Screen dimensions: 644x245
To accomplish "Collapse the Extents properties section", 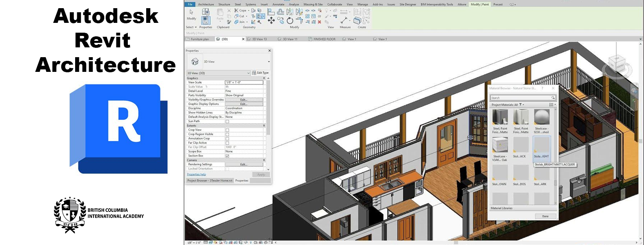I will tap(264, 125).
